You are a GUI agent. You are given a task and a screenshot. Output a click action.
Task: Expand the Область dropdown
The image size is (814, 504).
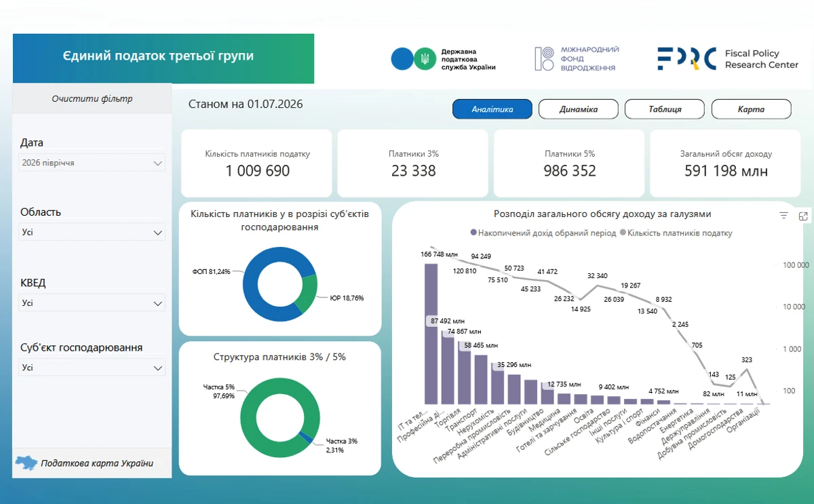[x=92, y=232]
